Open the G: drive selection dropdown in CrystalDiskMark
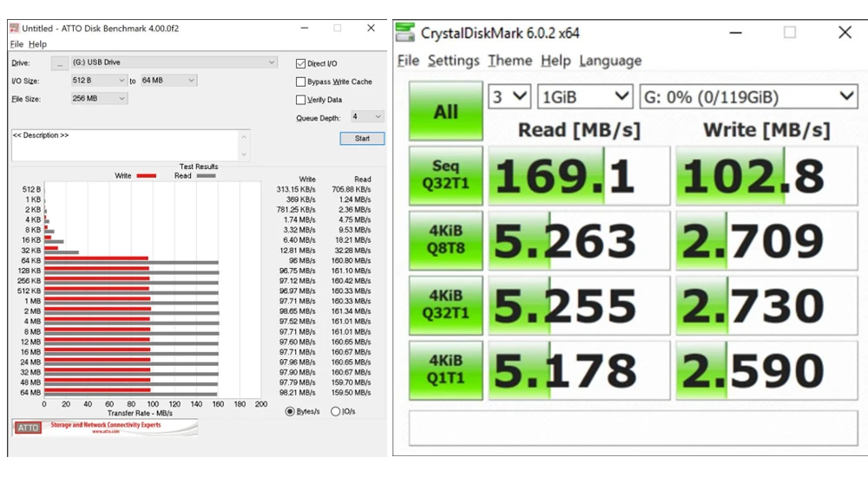This screenshot has width=868, height=477. (x=749, y=97)
